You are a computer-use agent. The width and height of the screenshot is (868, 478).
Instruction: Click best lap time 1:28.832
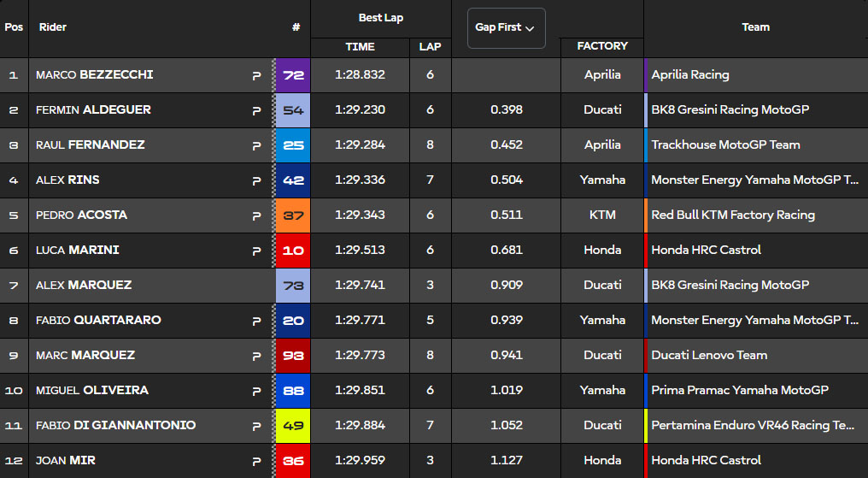coord(360,74)
